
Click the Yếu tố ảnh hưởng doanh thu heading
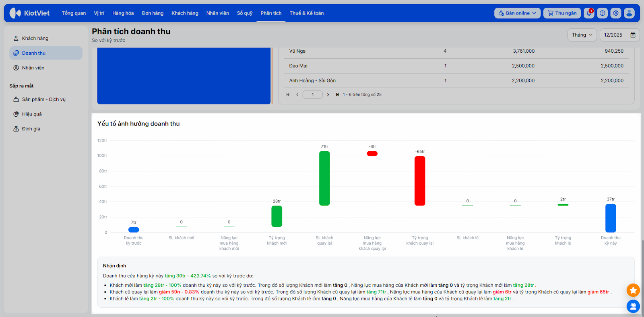pos(138,124)
